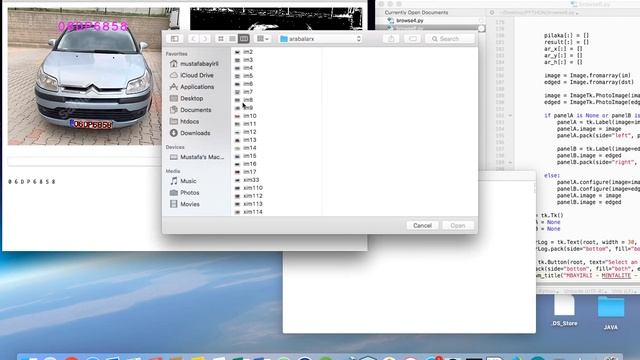Switch file dialog to icon view

pos(221,39)
